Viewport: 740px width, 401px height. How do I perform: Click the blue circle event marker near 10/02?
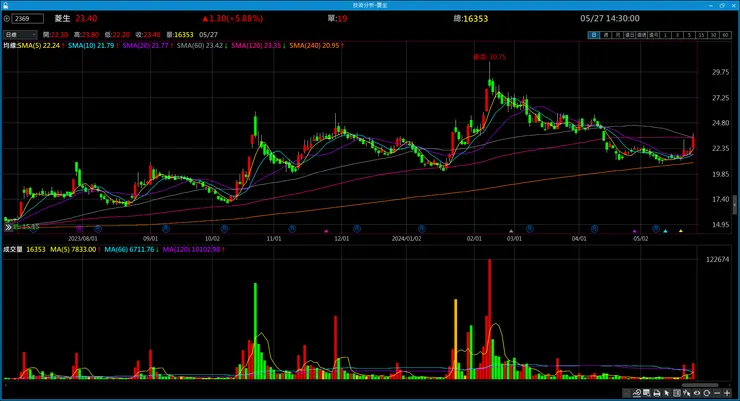(x=224, y=229)
